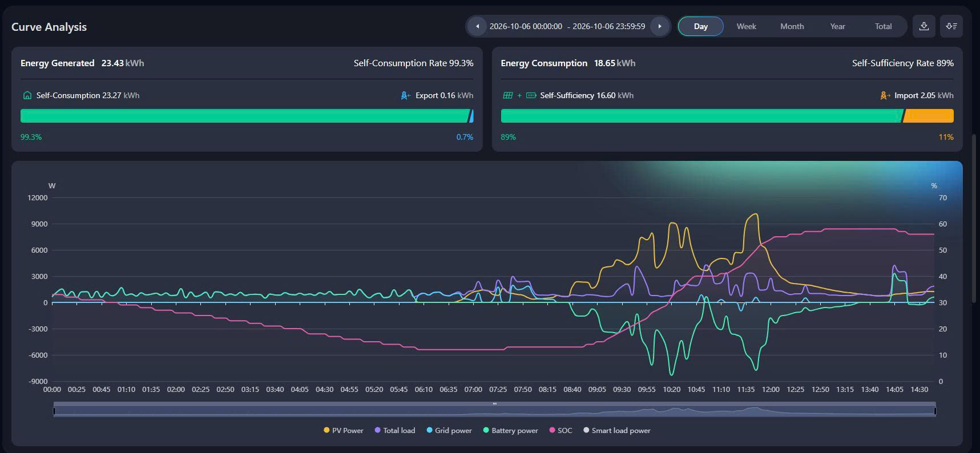Toggle Smart load power series in legend
The image size is (980, 453).
tap(616, 430)
